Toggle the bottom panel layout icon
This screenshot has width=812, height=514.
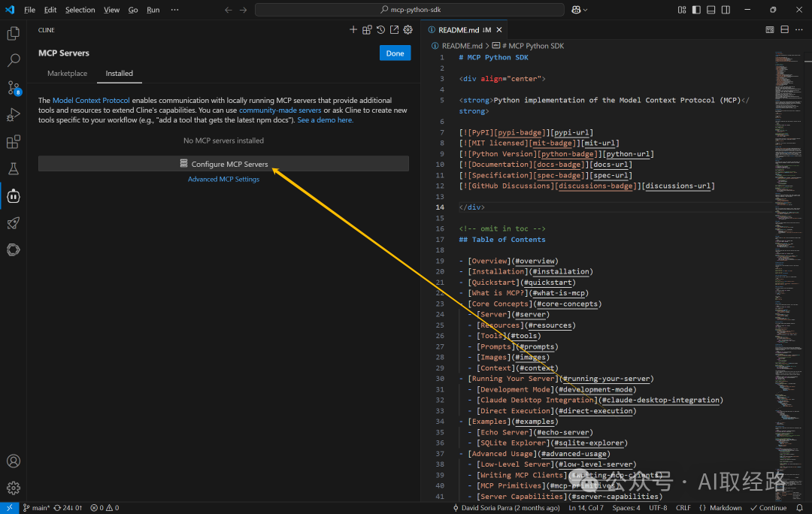(x=711, y=10)
